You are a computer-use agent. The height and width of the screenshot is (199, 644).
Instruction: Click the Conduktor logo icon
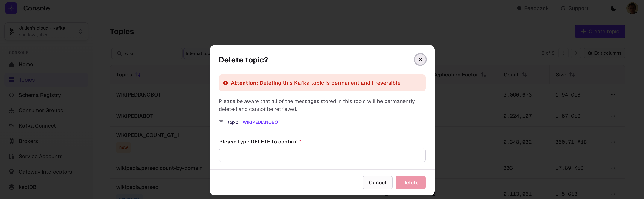pos(11,8)
